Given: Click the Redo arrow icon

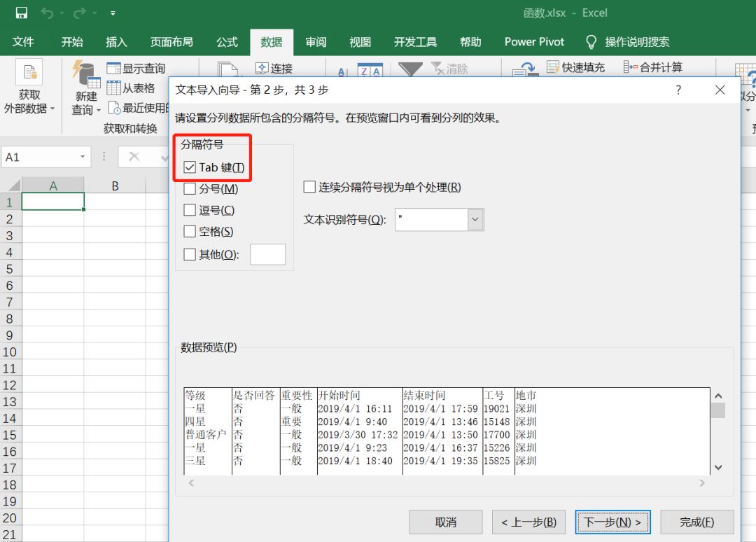Looking at the screenshot, I should click(x=80, y=13).
